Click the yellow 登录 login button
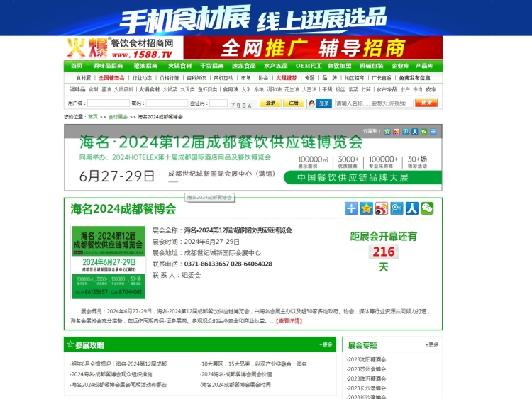Screen dimensions: 532x399 (x=270, y=103)
